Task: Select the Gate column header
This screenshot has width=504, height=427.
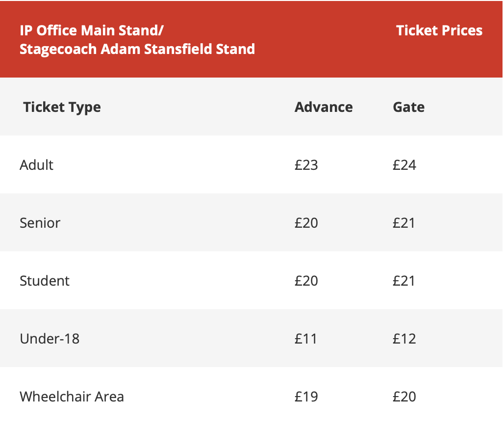Action: (x=408, y=107)
